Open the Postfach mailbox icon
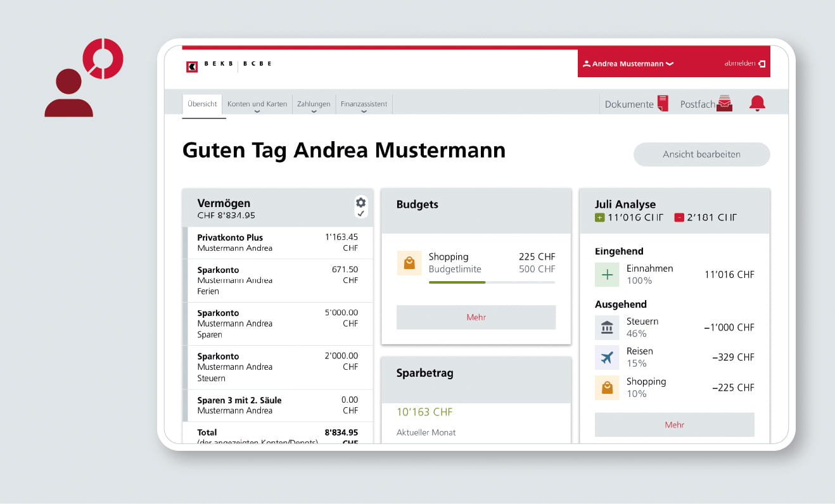The image size is (835, 504). click(x=724, y=103)
